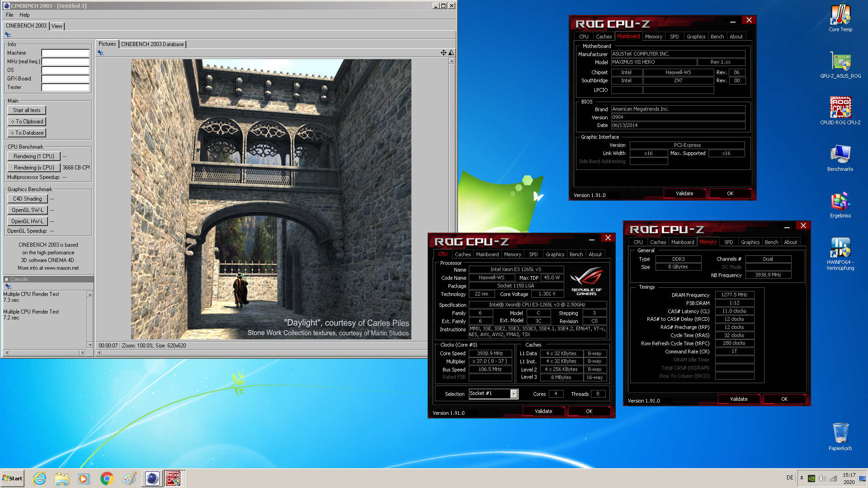Viewport: 868px width, 488px height.
Task: Run the Rendering (x CPU) benchmark
Action: [x=33, y=168]
